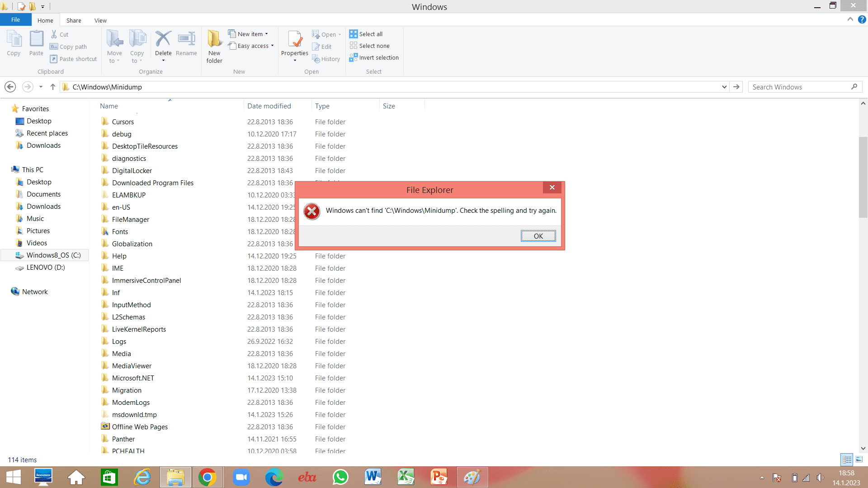Click the Up one level arrow
Viewport: 868px width, 488px height.
pos(53,87)
